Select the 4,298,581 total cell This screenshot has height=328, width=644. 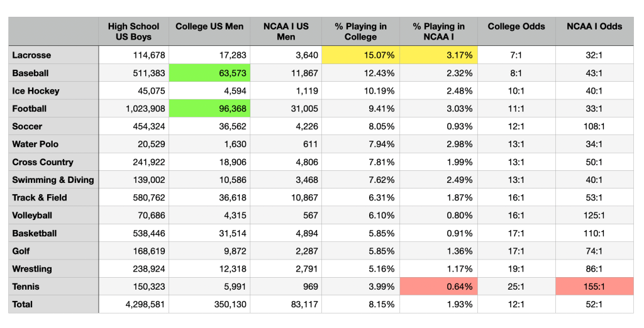click(133, 304)
